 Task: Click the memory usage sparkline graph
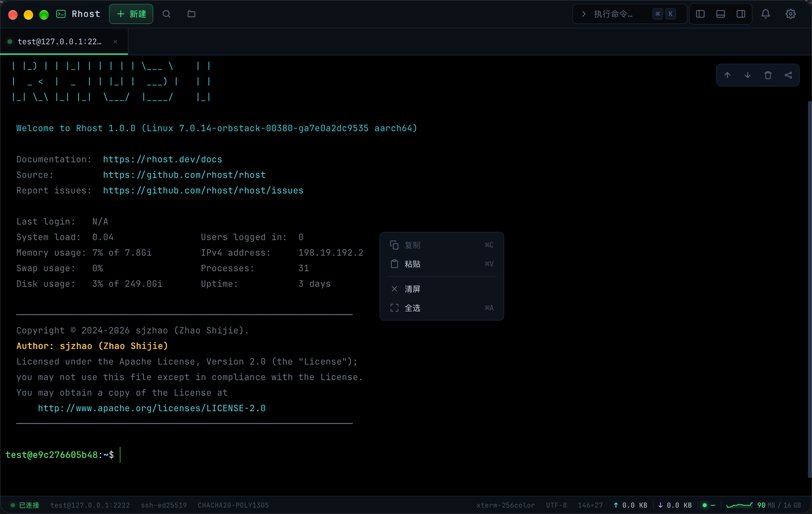(740, 505)
